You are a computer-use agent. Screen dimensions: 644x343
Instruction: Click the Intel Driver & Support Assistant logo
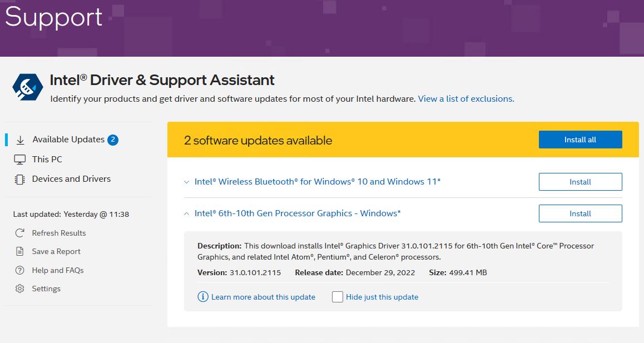28,87
